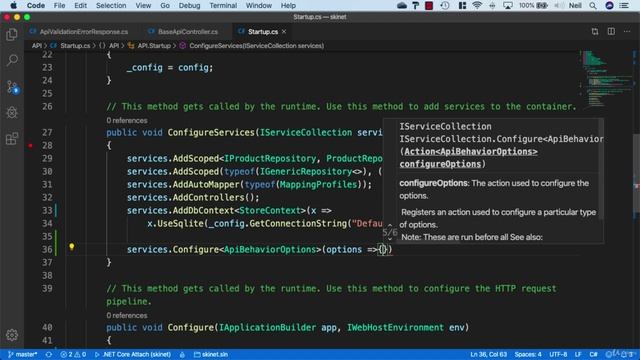Screen dimensions: 640x360
Task: Split the editor to the right
Action: click(x=611, y=31)
